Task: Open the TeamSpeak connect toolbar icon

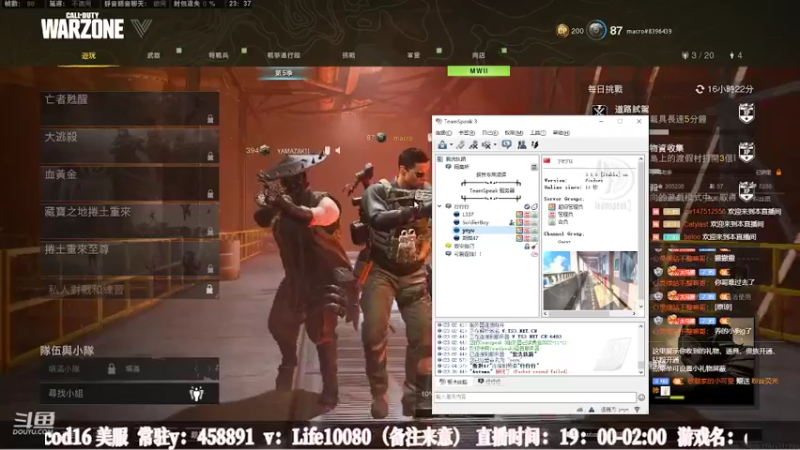Action: (x=442, y=145)
